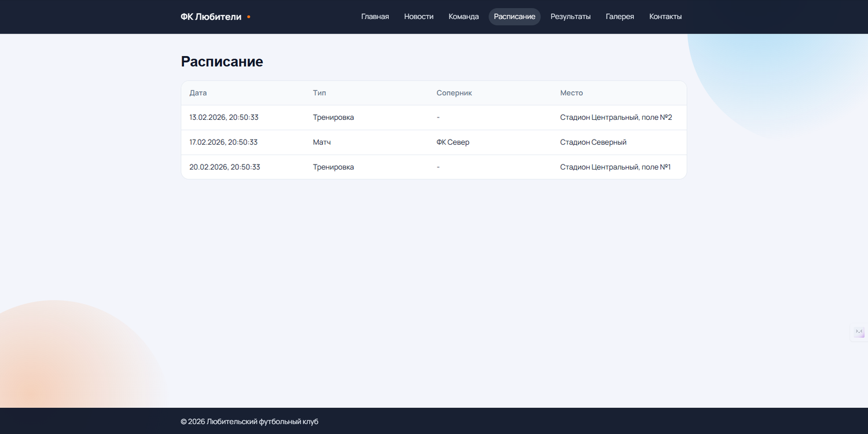Click Тренировка in the 13.02.2026 row

(x=333, y=117)
